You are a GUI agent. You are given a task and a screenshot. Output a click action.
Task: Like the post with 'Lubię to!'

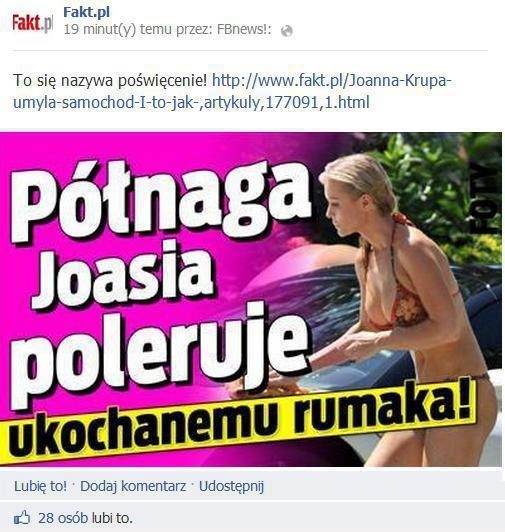[x=40, y=486]
